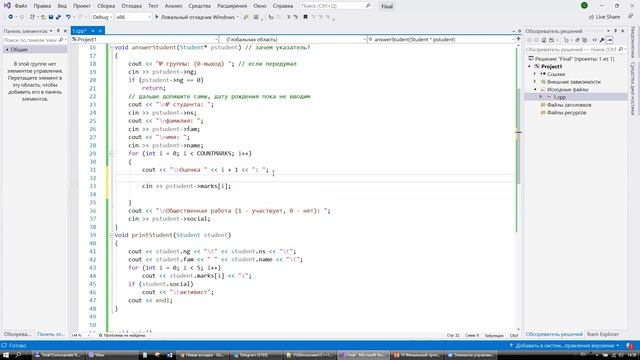Expand the Внешние зависимости node
The width and height of the screenshot is (640, 360).
pyautogui.click(x=535, y=82)
